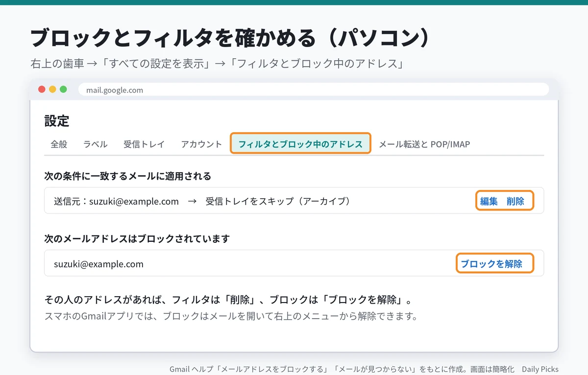Click the yellow minimize window dot

click(52, 90)
